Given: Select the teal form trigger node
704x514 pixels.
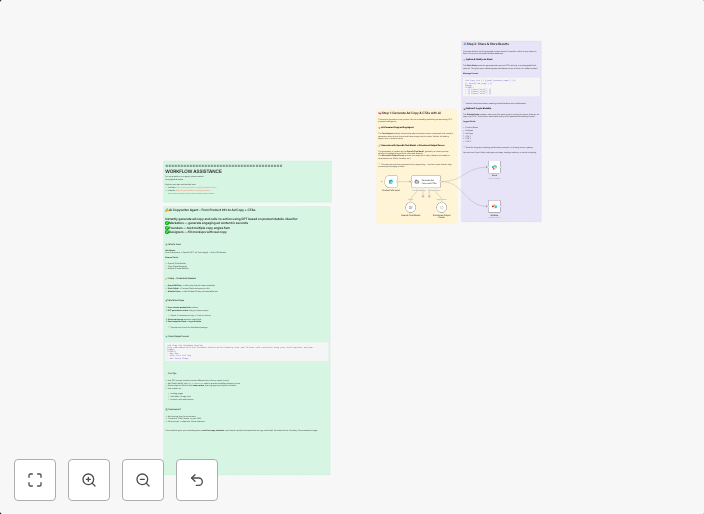Looking at the screenshot, I should 391,181.
